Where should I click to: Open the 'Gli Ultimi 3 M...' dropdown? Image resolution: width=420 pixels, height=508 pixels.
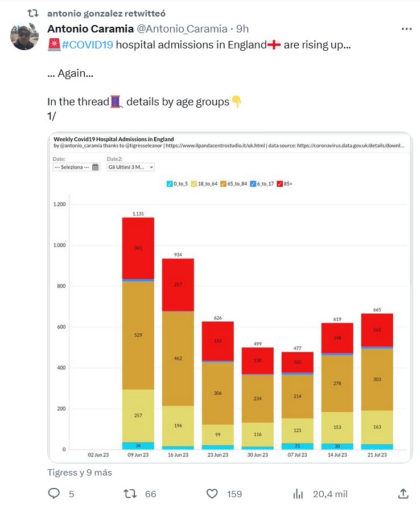click(x=130, y=167)
